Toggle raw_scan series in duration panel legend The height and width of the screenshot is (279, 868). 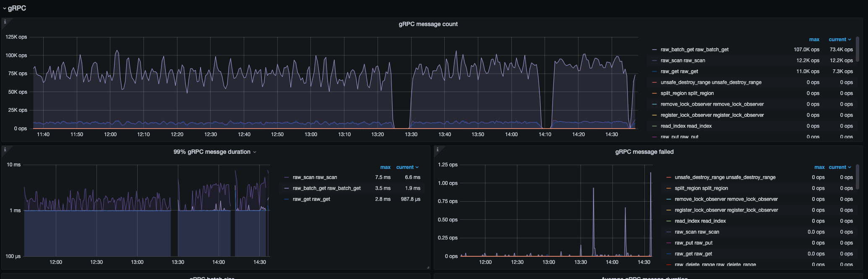(x=315, y=177)
